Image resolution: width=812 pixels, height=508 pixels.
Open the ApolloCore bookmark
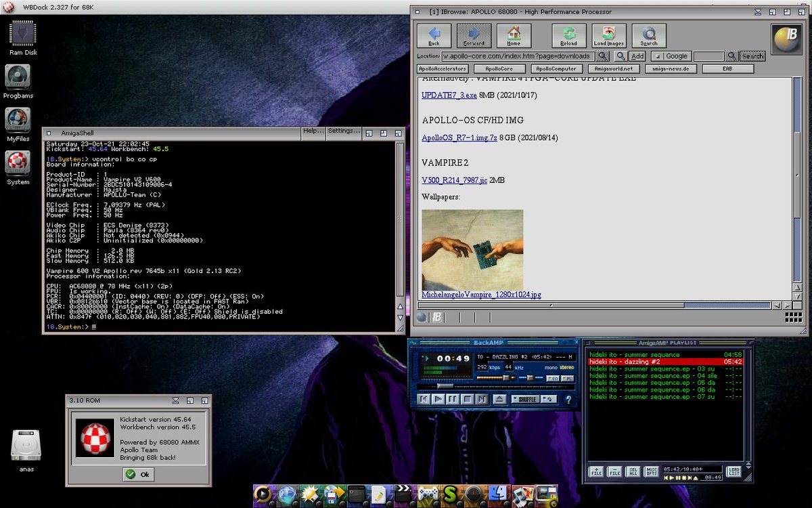(x=499, y=68)
